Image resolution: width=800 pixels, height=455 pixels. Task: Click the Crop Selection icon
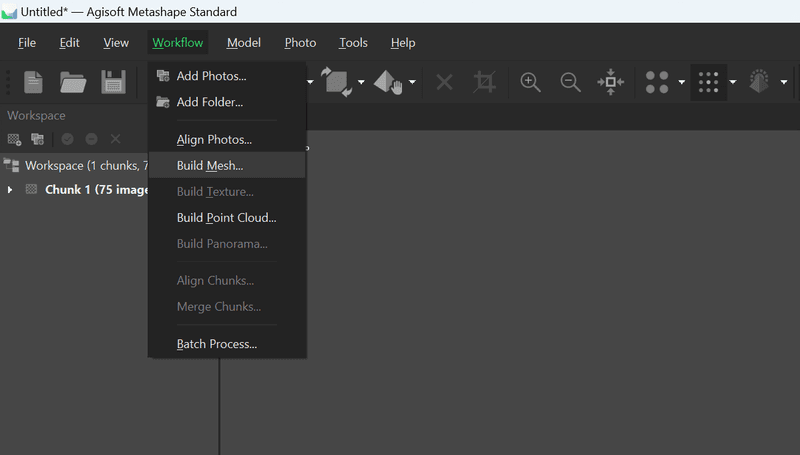(x=484, y=82)
